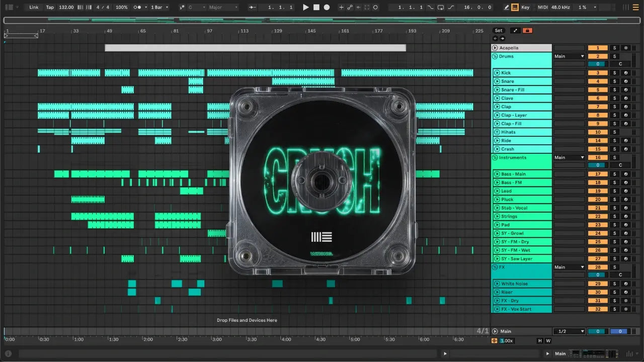Click the info view icon in bottom-left corner
Viewport: 644px width, 362px height.
coord(8,353)
